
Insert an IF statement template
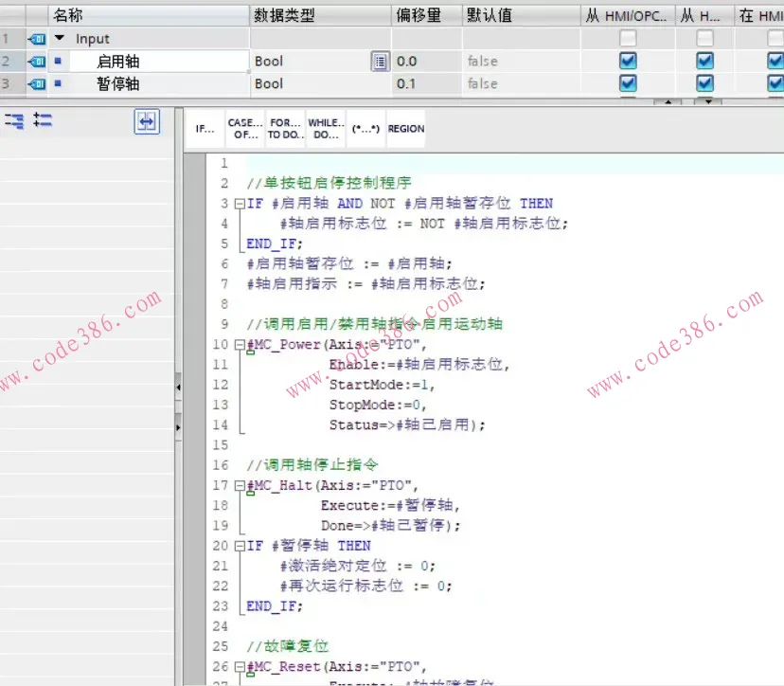[x=205, y=129]
